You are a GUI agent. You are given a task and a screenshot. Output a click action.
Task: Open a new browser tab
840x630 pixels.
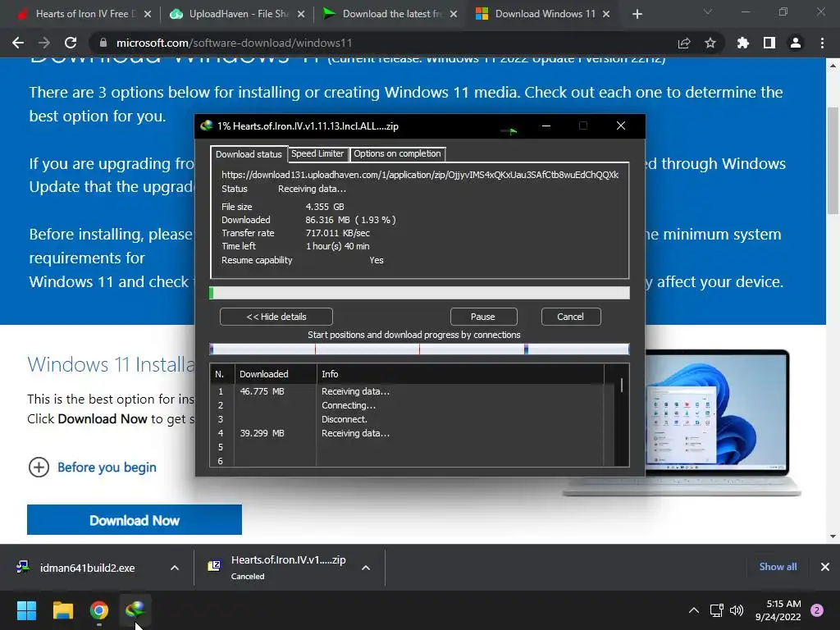(637, 14)
